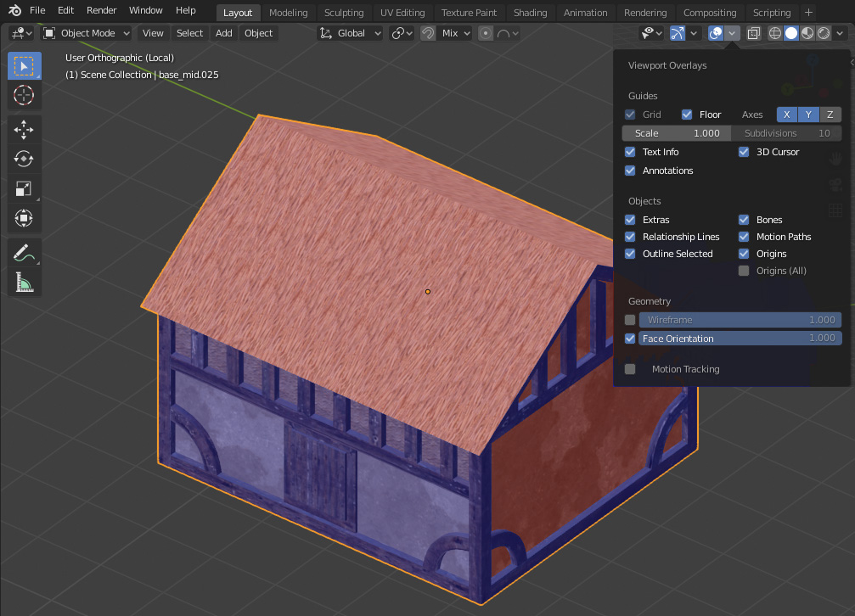855x616 pixels.
Task: Switch to the Shading workspace tab
Action: (530, 13)
